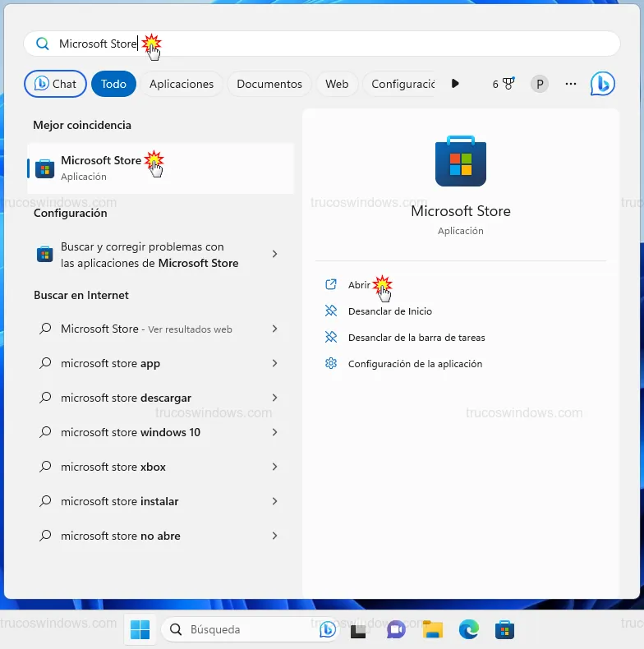Screen dimensions: 644x649
Task: Open File Explorer from the taskbar
Action: [432, 630]
